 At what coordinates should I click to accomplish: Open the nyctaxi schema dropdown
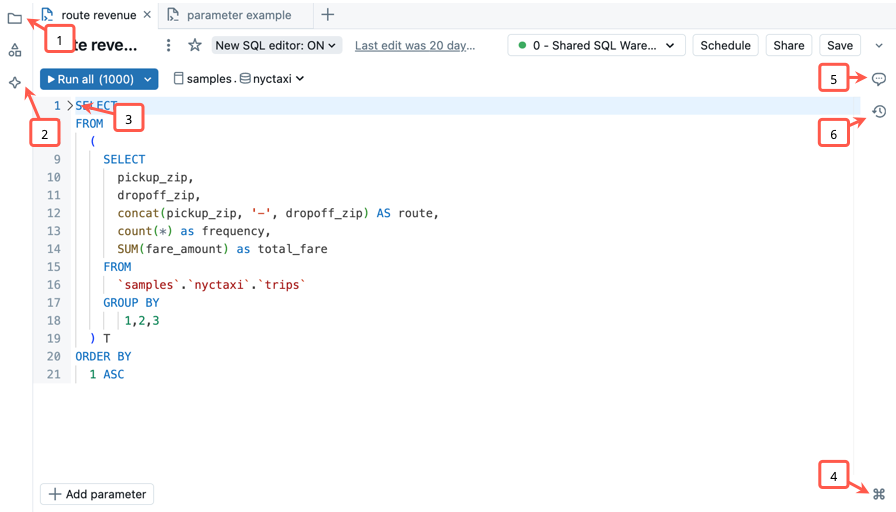tap(272, 79)
